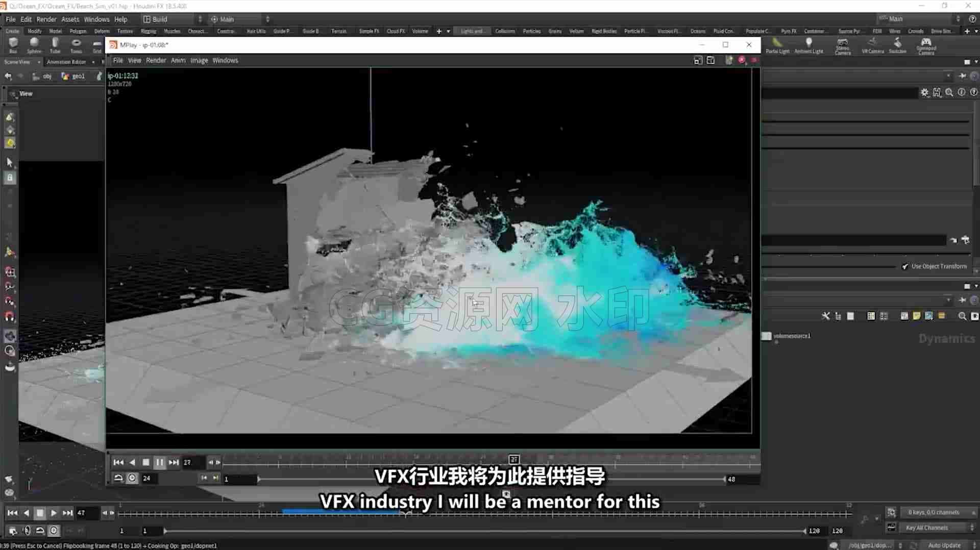The width and height of the screenshot is (980, 550).
Task: Toggle main timeline real-time clock button
Action: click(54, 531)
